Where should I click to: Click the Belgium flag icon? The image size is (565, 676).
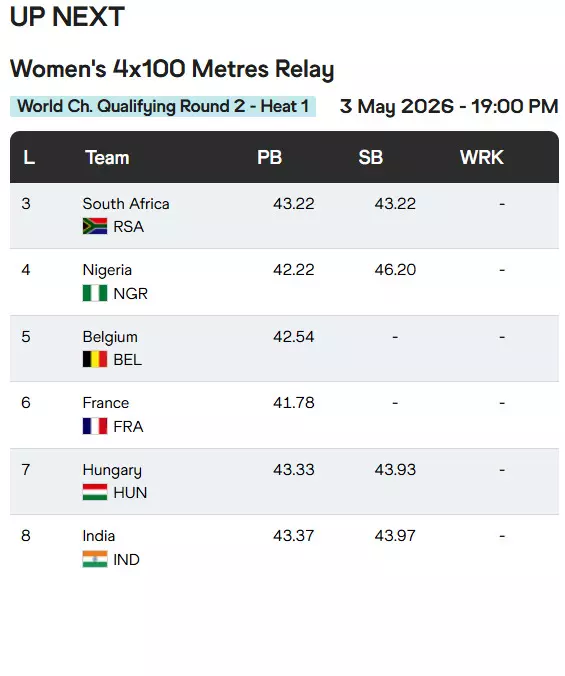tap(95, 359)
